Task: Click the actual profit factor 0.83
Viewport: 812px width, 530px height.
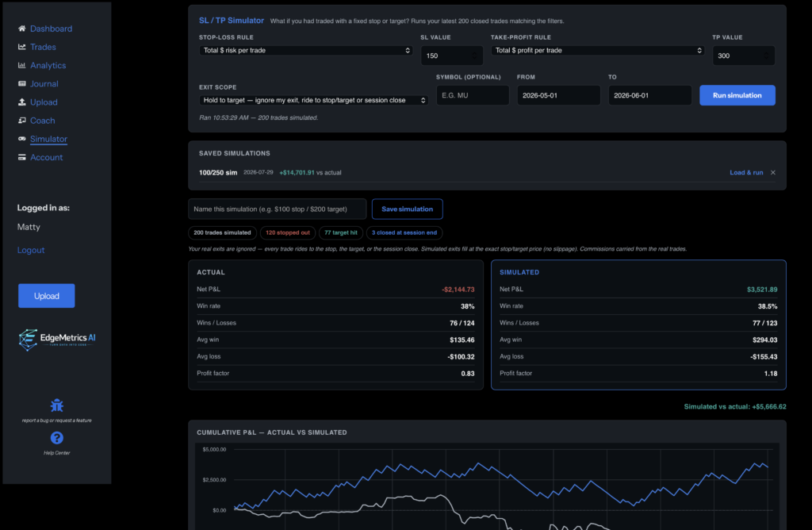Action: [x=468, y=374]
